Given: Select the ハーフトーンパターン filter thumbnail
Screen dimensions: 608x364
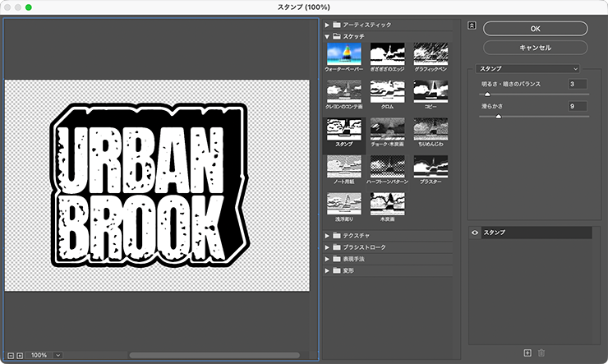Looking at the screenshot, I should [x=388, y=167].
